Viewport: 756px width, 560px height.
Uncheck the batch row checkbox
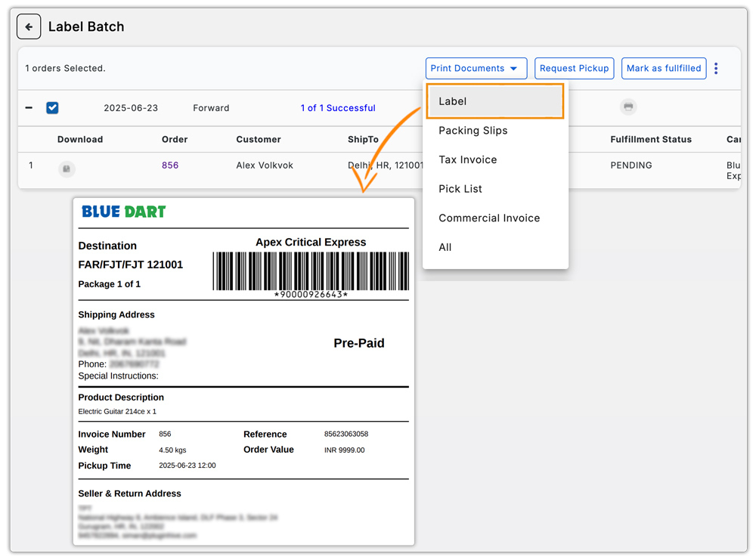click(53, 107)
